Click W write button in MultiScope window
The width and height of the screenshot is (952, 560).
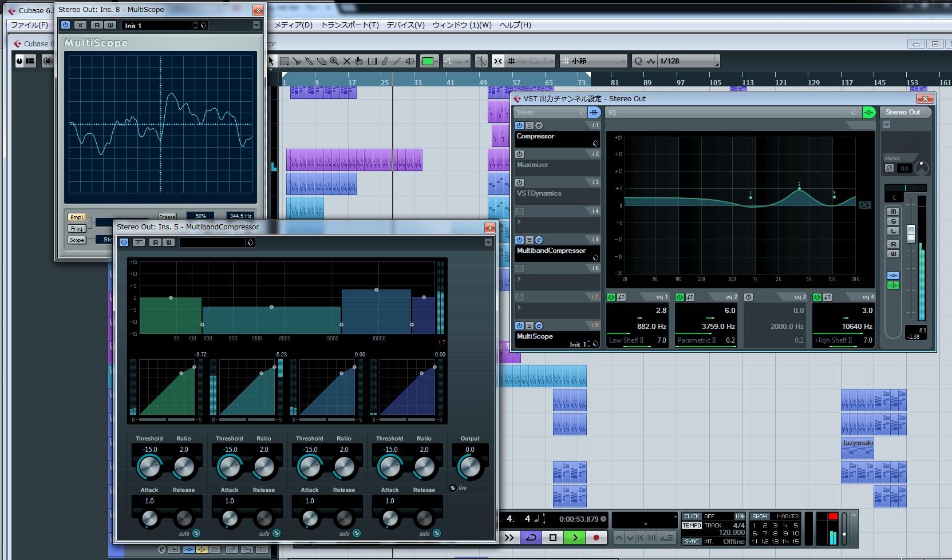pos(111,25)
